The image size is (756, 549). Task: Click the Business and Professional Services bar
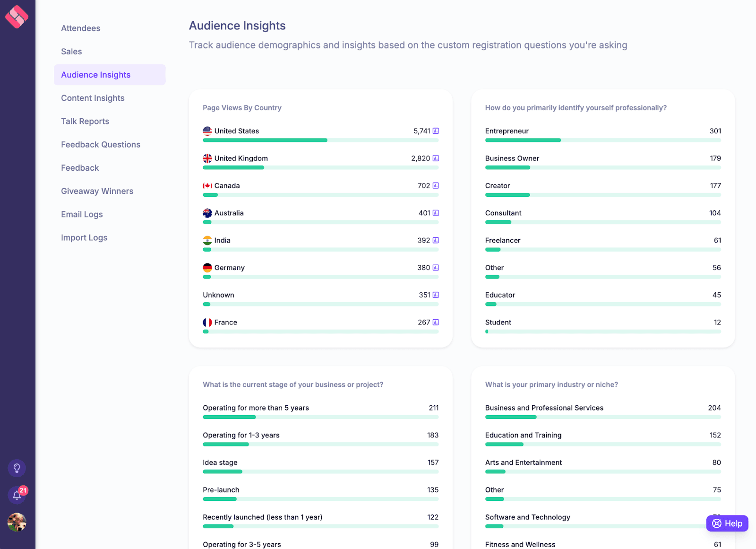pos(603,417)
